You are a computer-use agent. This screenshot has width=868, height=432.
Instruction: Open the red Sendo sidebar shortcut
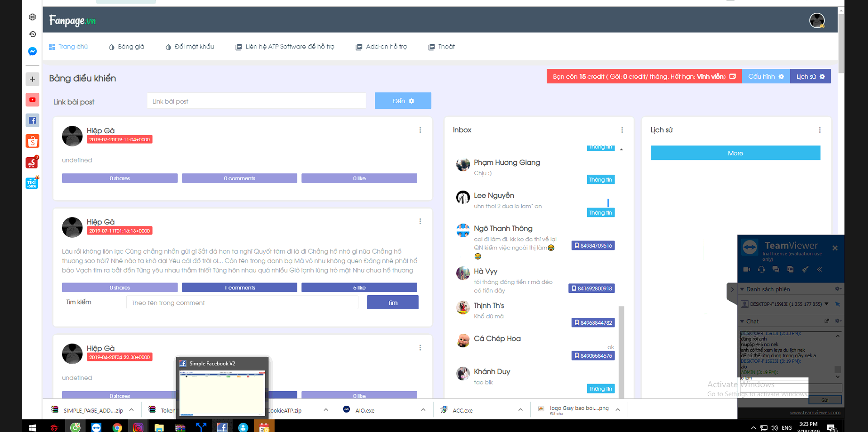pos(32,162)
